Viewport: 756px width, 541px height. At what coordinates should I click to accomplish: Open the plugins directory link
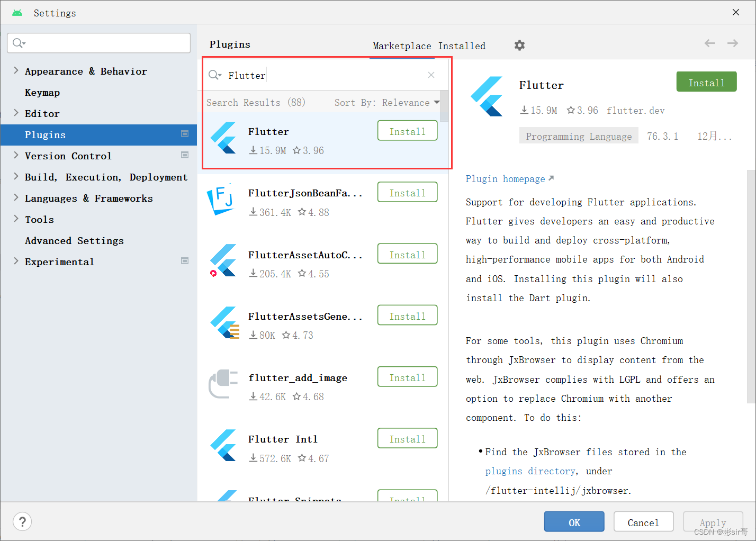530,471
